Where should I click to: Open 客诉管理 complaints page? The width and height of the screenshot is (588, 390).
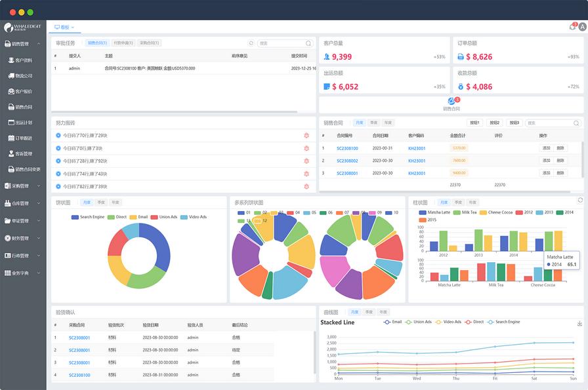coord(20,153)
